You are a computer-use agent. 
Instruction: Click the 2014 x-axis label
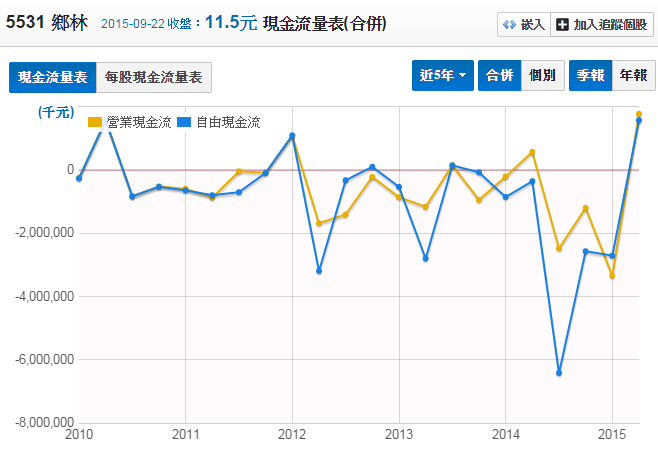pyautogui.click(x=506, y=434)
